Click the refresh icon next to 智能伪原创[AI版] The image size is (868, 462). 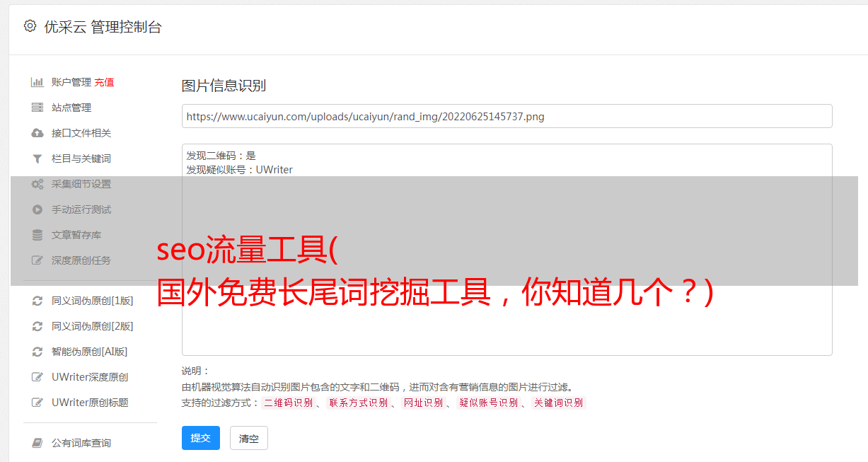coord(37,352)
